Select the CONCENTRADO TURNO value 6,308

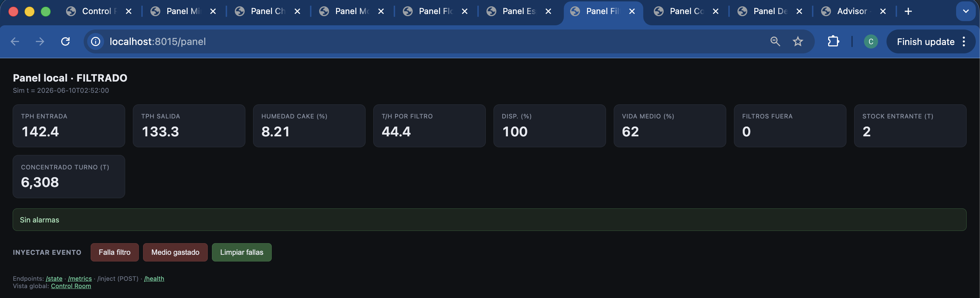coord(40,182)
